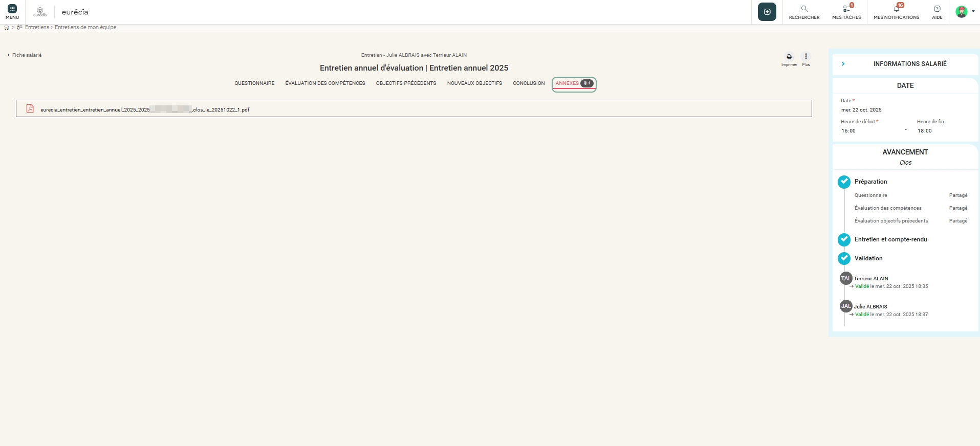
Task: Open the user avatar dropdown menu
Action: point(965,12)
